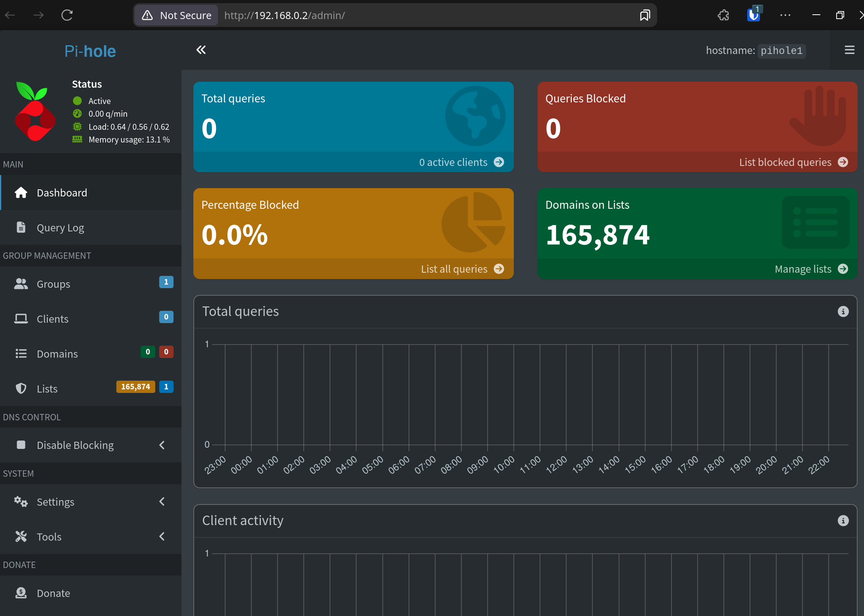Click info icon on Total queries chart

coord(843,312)
